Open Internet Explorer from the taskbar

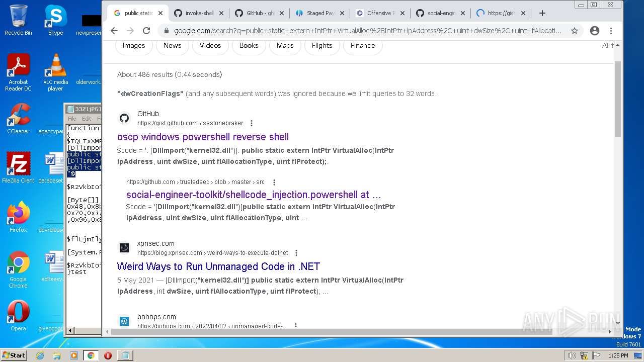(40, 355)
